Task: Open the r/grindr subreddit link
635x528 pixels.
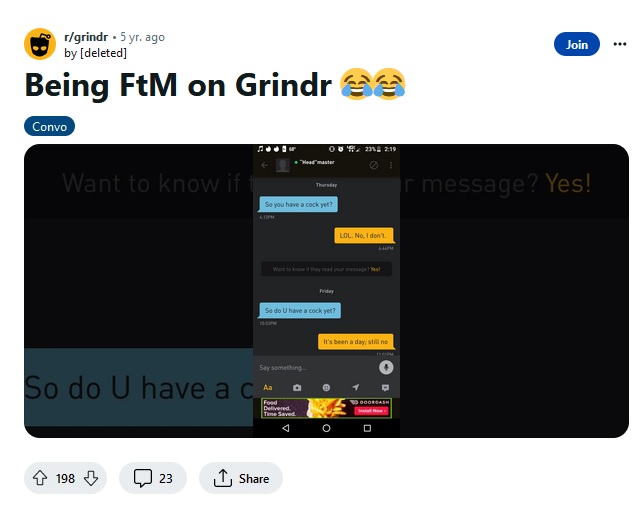Action: [86, 37]
